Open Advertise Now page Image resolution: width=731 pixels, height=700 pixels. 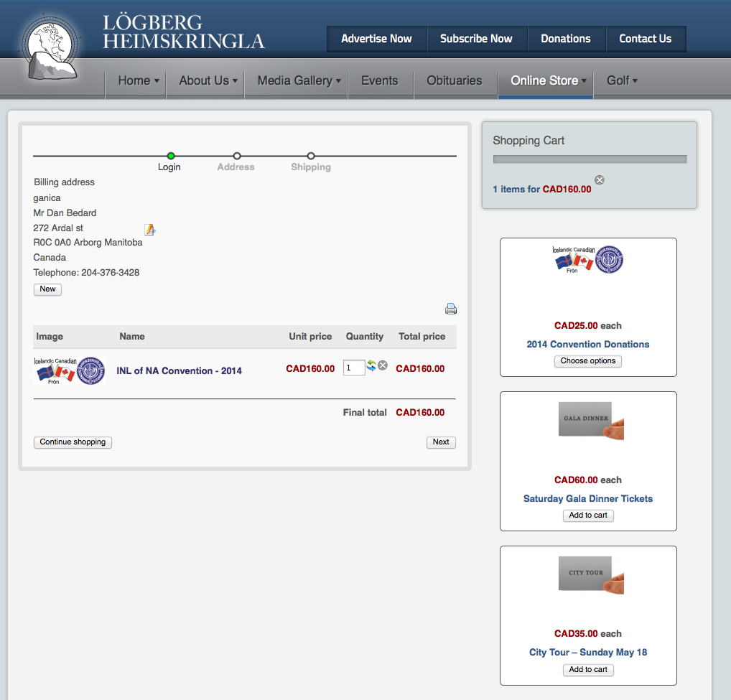click(377, 39)
